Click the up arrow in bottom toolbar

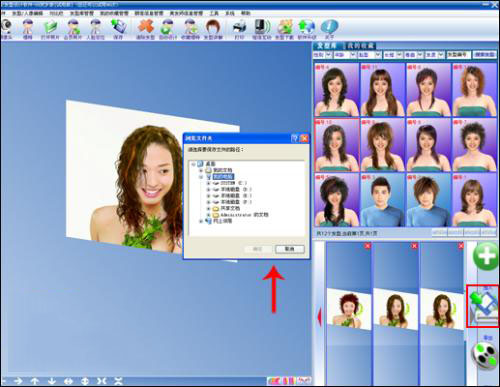pyautogui.click(x=35, y=381)
